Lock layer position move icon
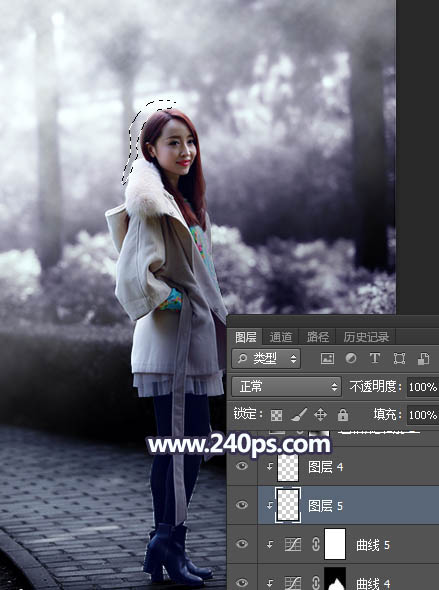439x590 pixels. 320,415
